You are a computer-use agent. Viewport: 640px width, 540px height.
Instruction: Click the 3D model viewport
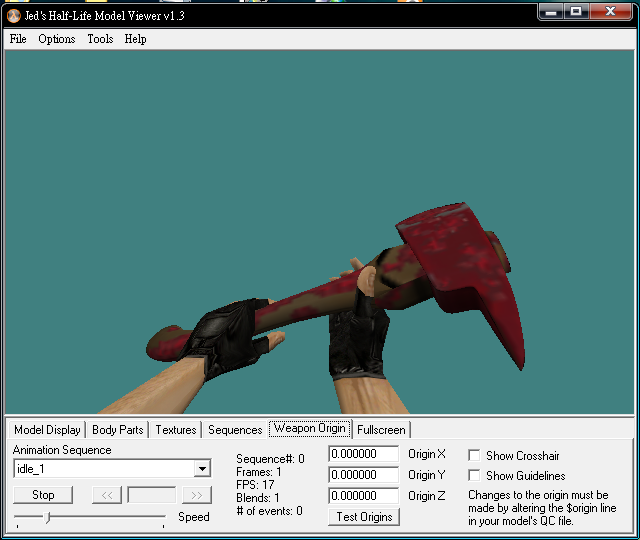click(x=320, y=232)
